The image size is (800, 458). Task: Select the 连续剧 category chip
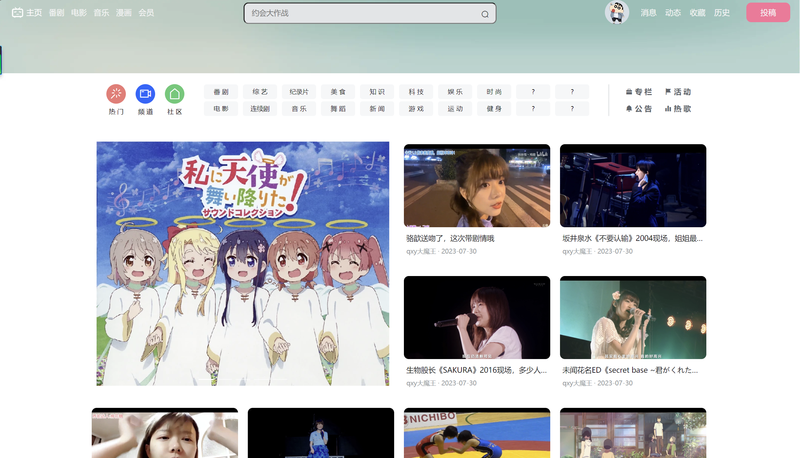coord(260,109)
